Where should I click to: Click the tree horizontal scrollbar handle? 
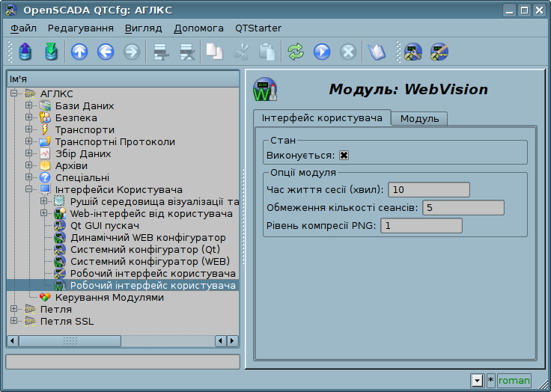(70, 340)
